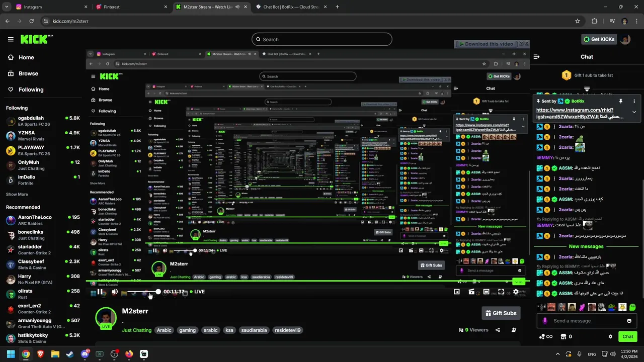Show hidden system tray icons
This screenshot has height=362, width=644.
click(557, 354)
